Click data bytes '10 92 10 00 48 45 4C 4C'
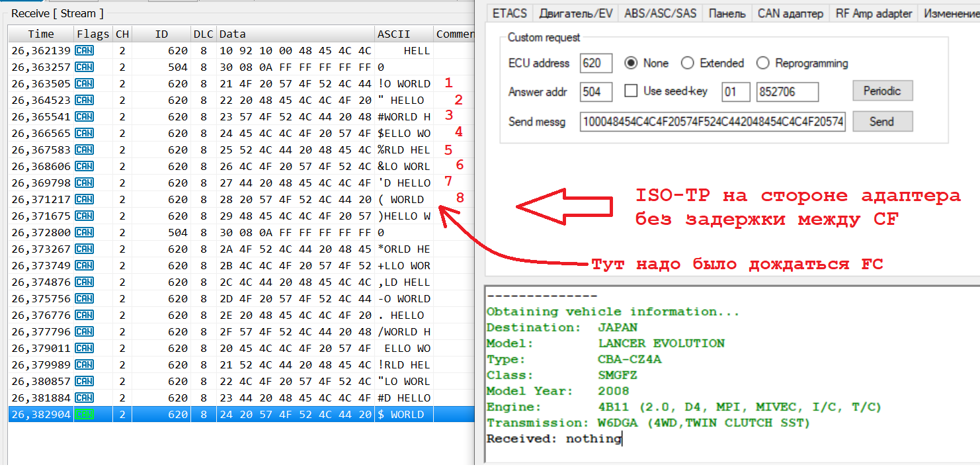 (296, 50)
